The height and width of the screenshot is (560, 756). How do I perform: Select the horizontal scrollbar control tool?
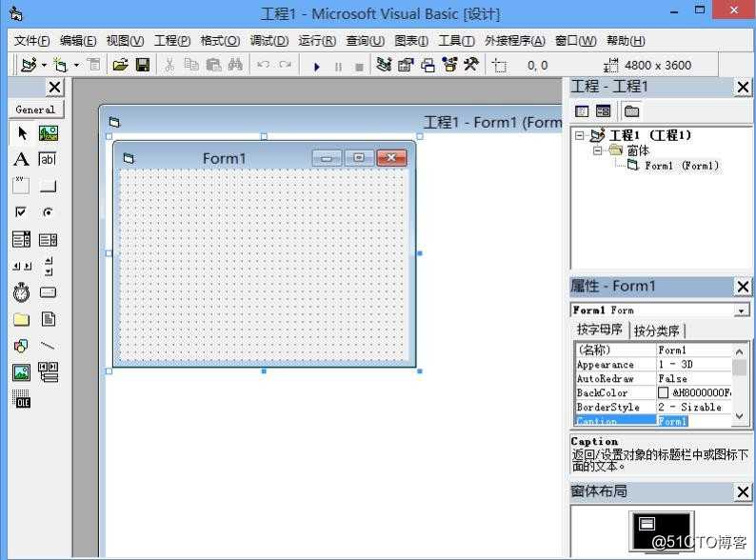point(22,266)
